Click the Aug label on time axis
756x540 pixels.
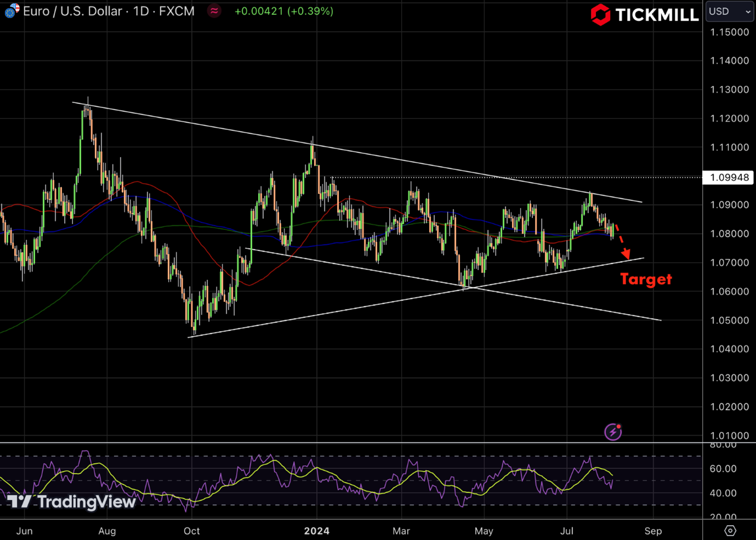[107, 531]
